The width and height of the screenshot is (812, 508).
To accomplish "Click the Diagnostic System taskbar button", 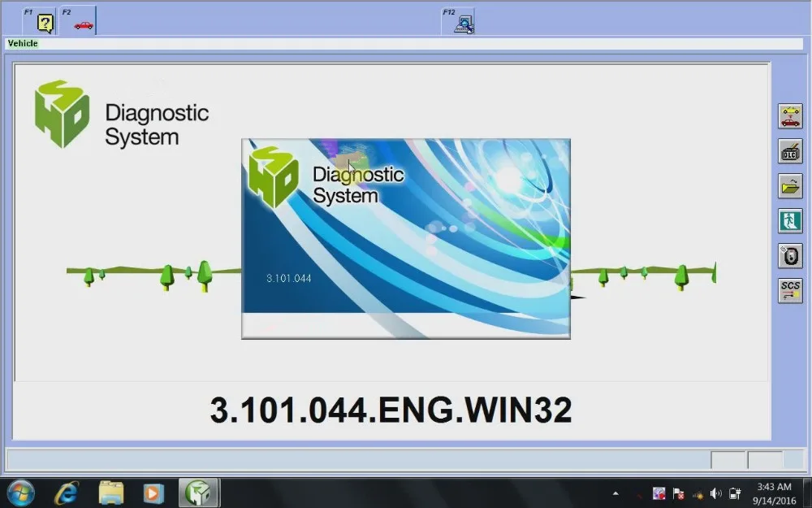I will point(198,493).
